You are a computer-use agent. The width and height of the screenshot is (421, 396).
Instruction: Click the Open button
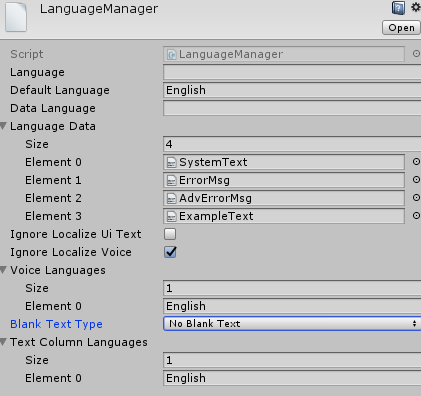pyautogui.click(x=401, y=28)
